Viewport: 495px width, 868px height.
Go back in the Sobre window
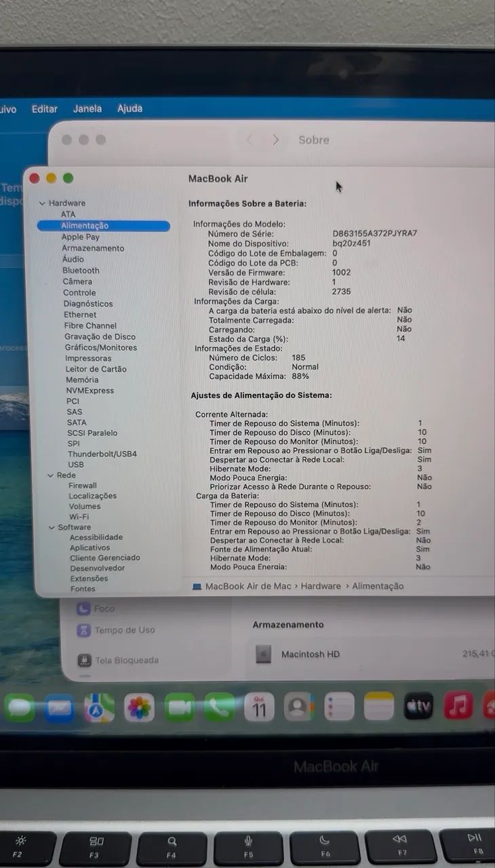[x=250, y=140]
